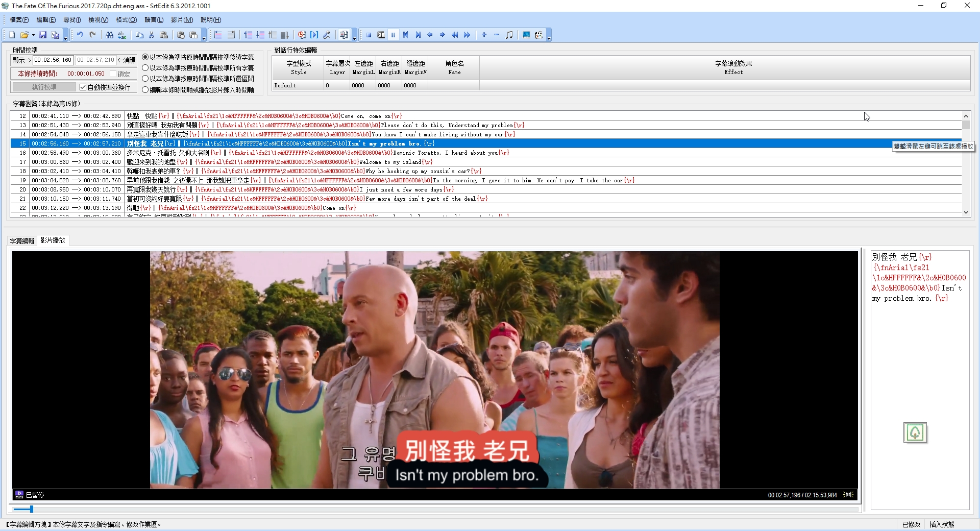Click the end time field 00:02:57,210
This screenshot has width=980, height=531.
click(x=96, y=60)
